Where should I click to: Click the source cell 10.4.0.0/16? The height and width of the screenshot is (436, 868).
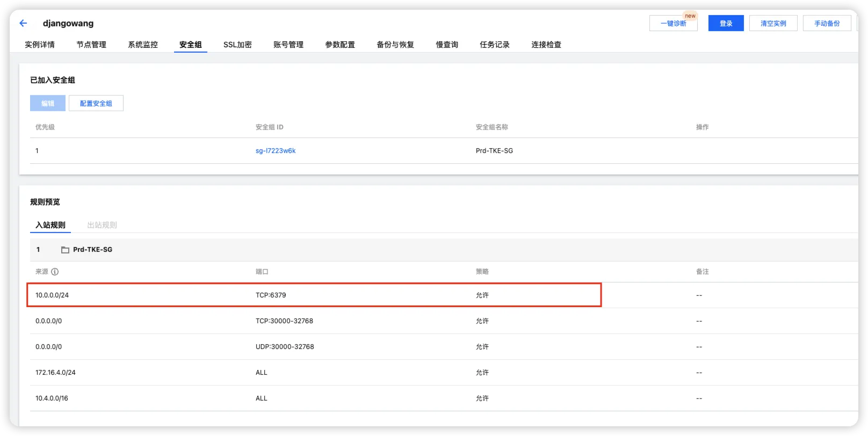coord(52,398)
